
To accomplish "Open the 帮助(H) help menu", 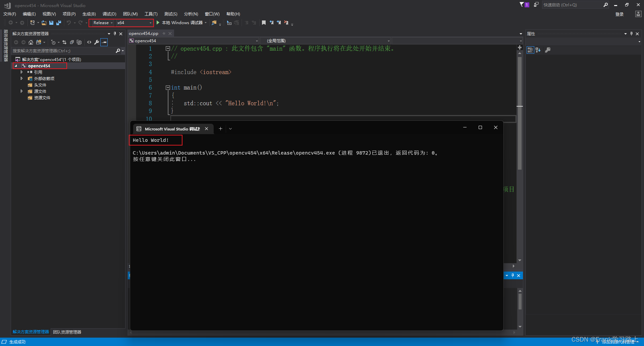I will tap(233, 14).
